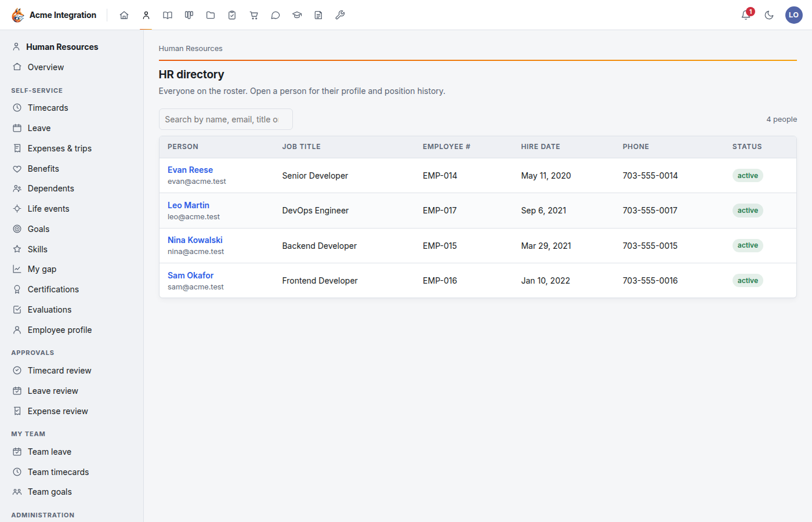Image resolution: width=812 pixels, height=522 pixels.
Task: Open Certifications in the sidebar
Action: click(71, 289)
